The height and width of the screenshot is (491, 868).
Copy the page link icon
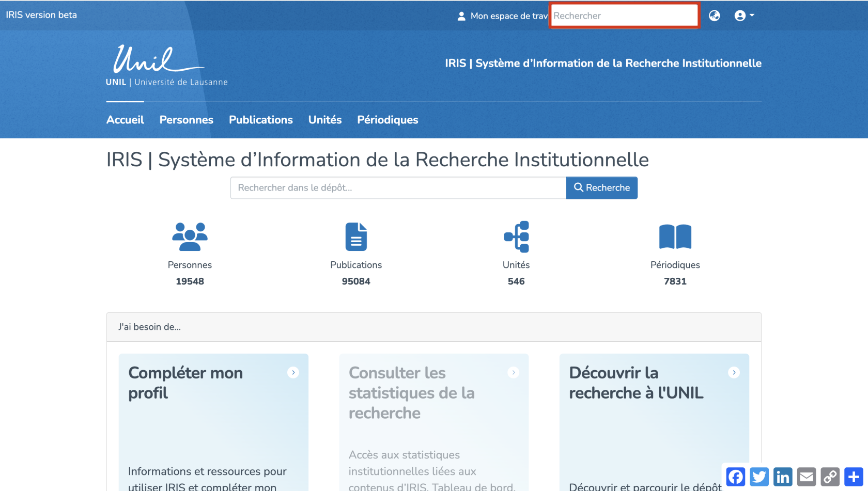click(x=830, y=477)
